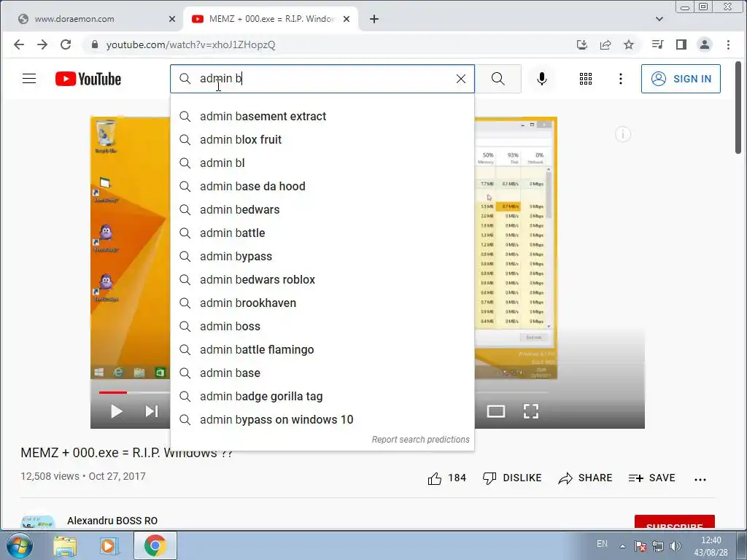Pick the suggestion reading exactly admin bedwars
Screen dimensions: 747x560
pyautogui.click(x=322, y=209)
